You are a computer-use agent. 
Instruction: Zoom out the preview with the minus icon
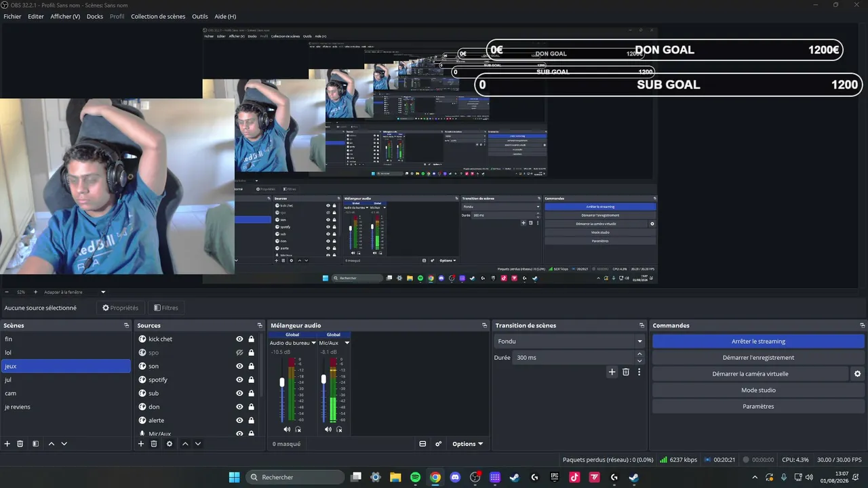coord(7,292)
